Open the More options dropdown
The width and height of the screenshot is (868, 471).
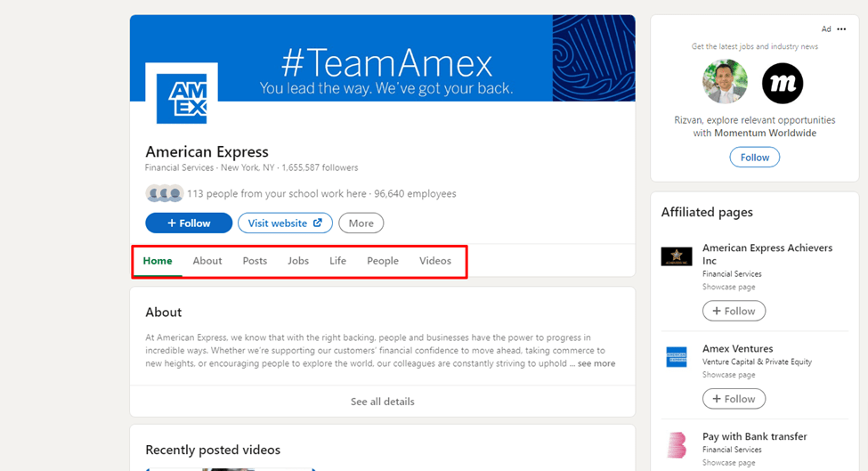coord(361,223)
